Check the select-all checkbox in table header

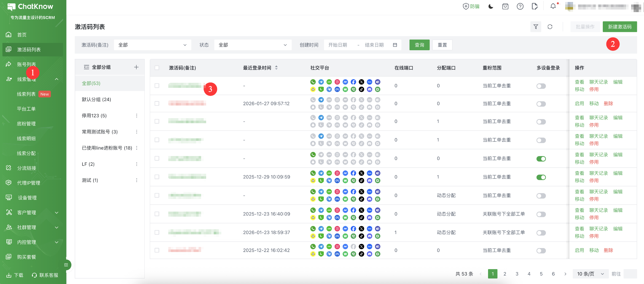pyautogui.click(x=157, y=68)
